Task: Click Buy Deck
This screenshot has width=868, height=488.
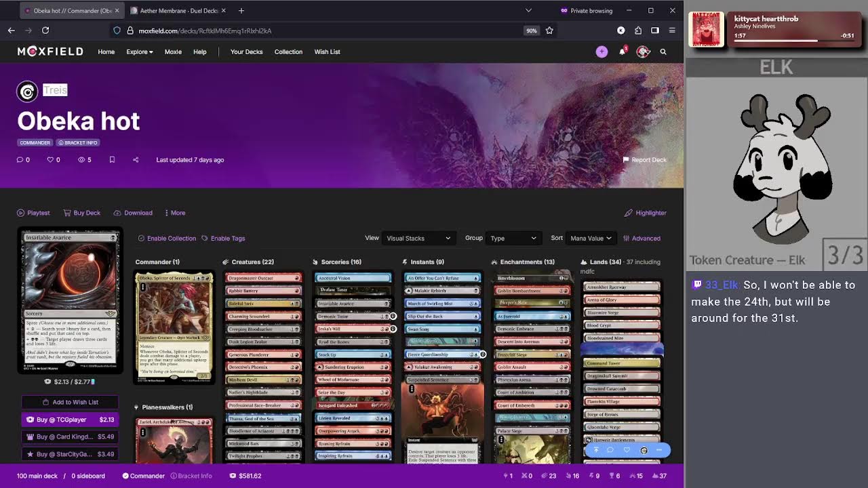Action: click(x=81, y=213)
